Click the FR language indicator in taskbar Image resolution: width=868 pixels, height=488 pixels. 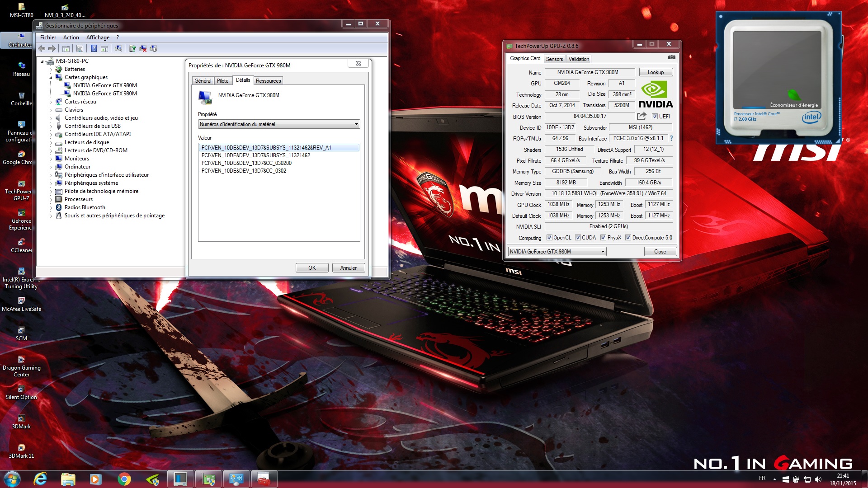pos(762,478)
